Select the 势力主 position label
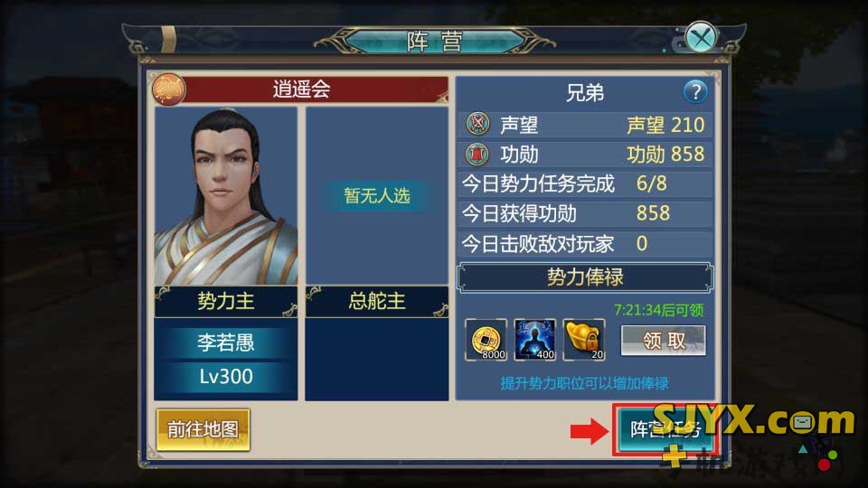Image resolution: width=868 pixels, height=488 pixels. [226, 302]
